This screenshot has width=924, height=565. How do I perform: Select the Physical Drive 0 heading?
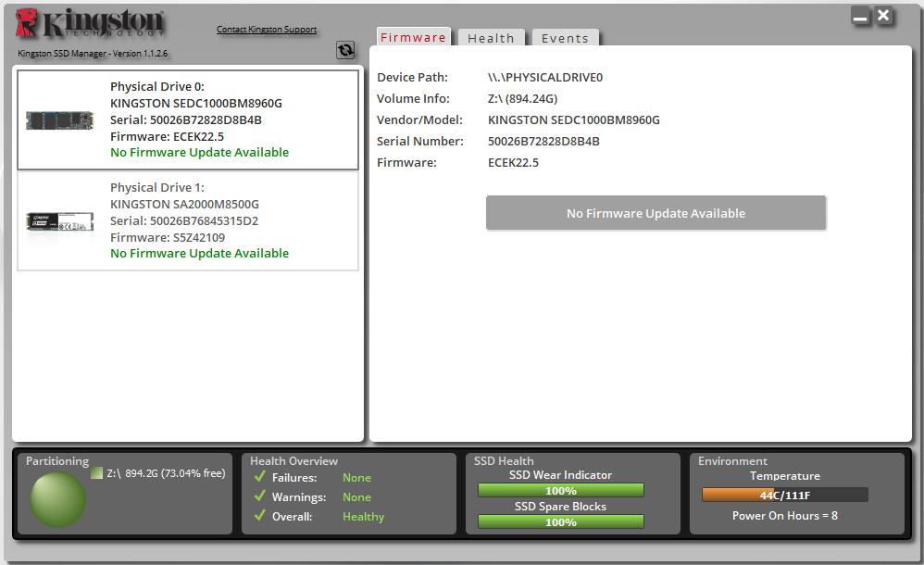pyautogui.click(x=157, y=87)
